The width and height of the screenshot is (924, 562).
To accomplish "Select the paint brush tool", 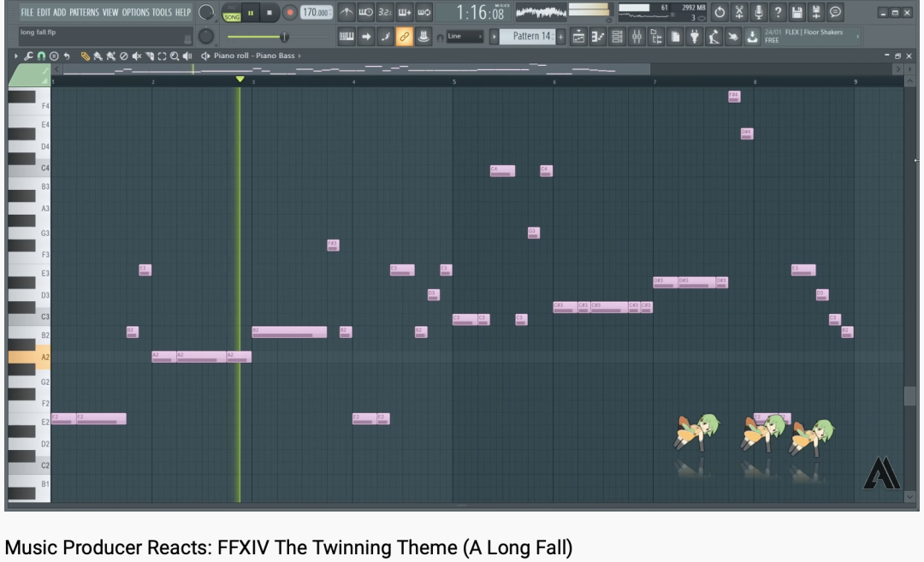I will click(x=98, y=56).
